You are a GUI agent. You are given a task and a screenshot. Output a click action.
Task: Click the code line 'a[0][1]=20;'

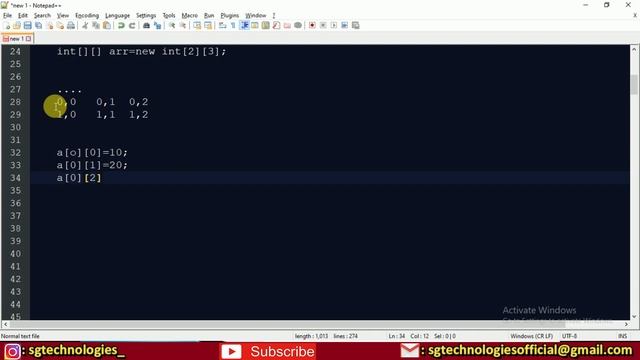pos(92,165)
